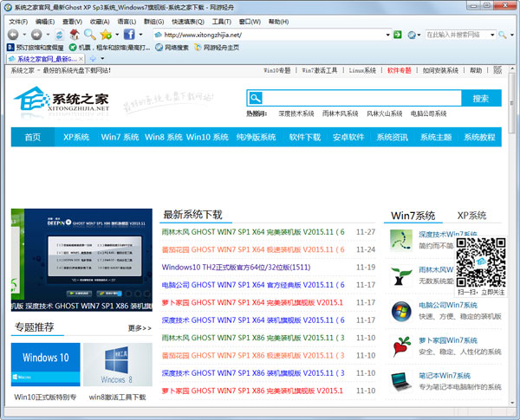Open the 编辑(E) menu
The image size is (520, 420).
tap(45, 22)
